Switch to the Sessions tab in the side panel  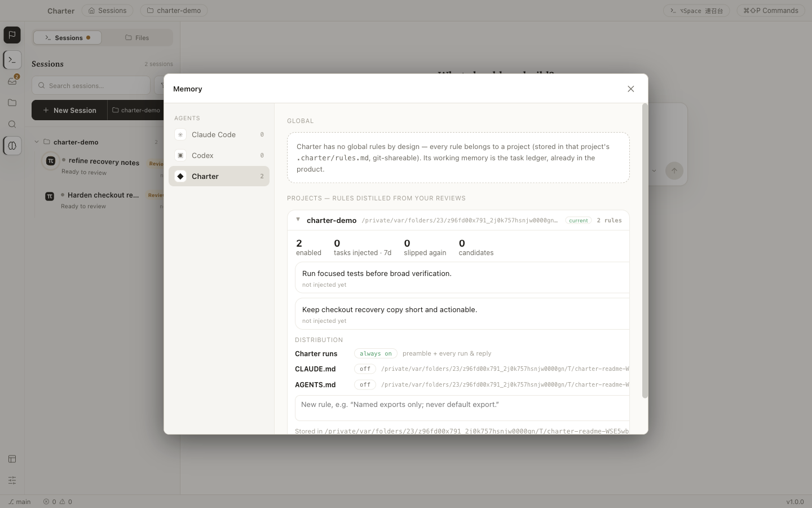(68, 38)
